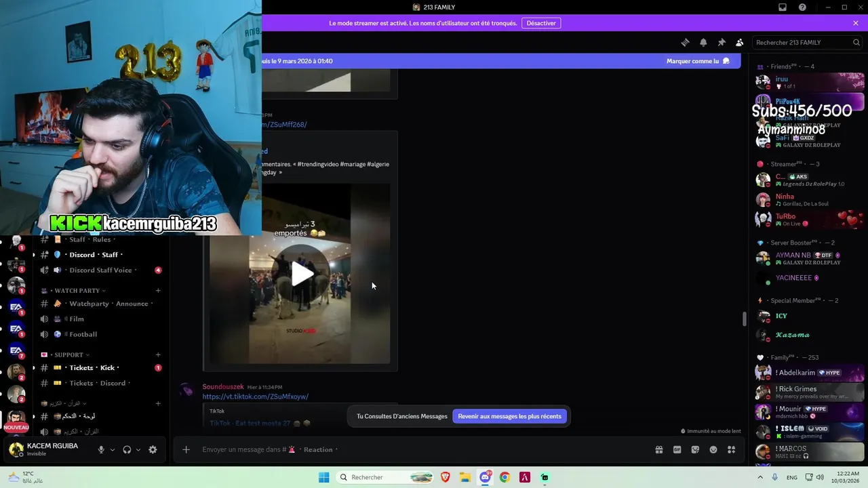Screen dimensions: 868x488
Task: Add a channel to the القرآن الكريم category
Action: click(x=158, y=404)
